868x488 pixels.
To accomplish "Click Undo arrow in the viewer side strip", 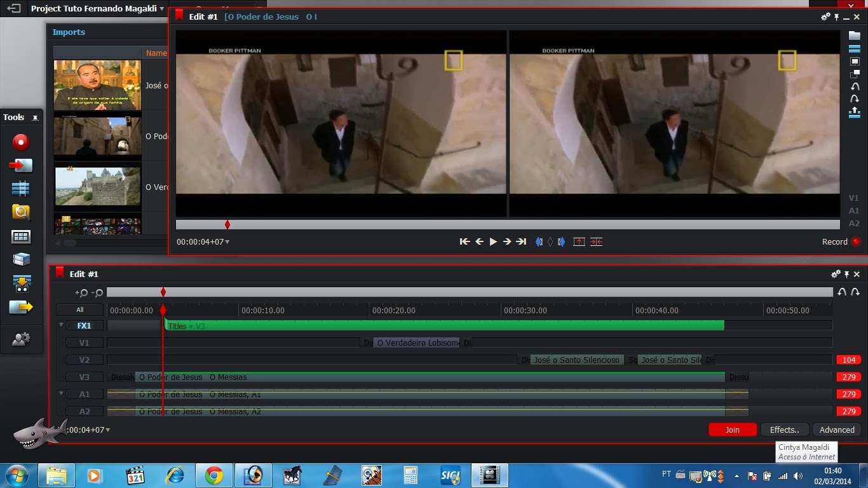I will point(855,86).
